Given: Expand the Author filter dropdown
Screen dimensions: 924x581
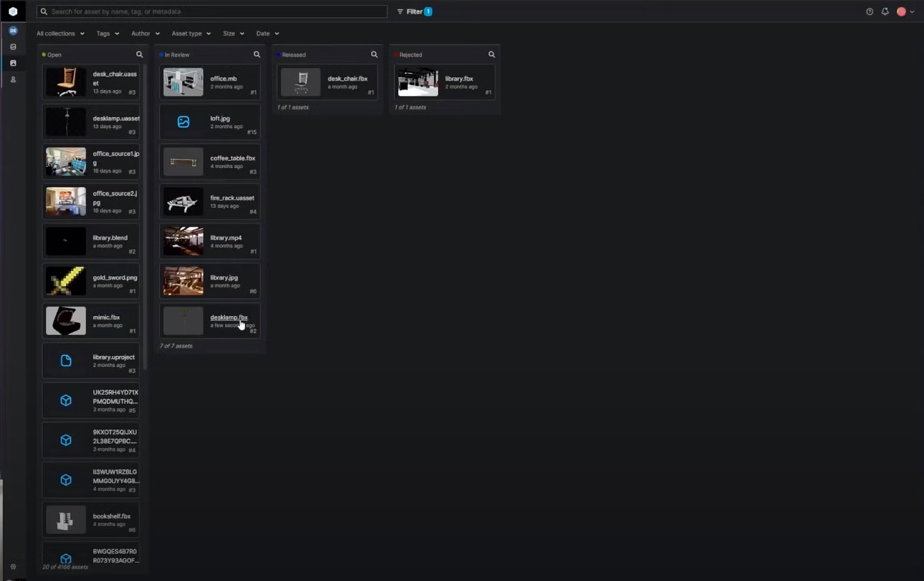Looking at the screenshot, I should tap(146, 34).
